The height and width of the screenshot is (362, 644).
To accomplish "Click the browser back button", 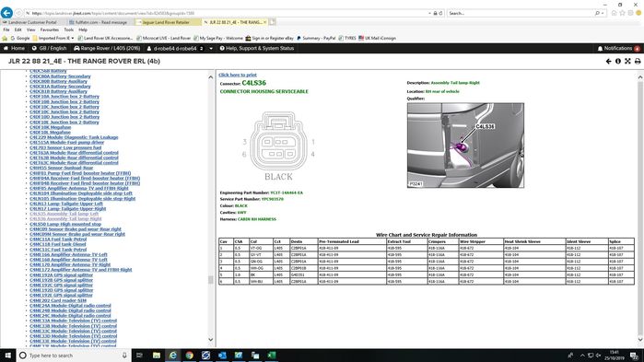I will click(6, 13).
